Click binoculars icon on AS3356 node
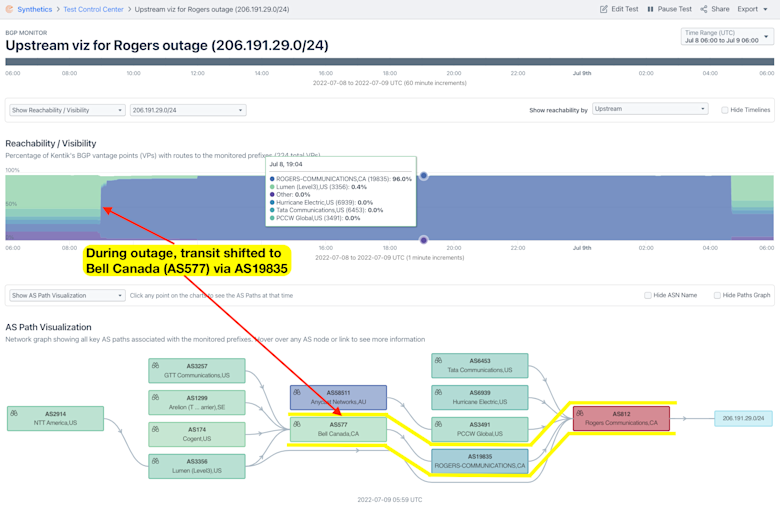 pyautogui.click(x=155, y=461)
